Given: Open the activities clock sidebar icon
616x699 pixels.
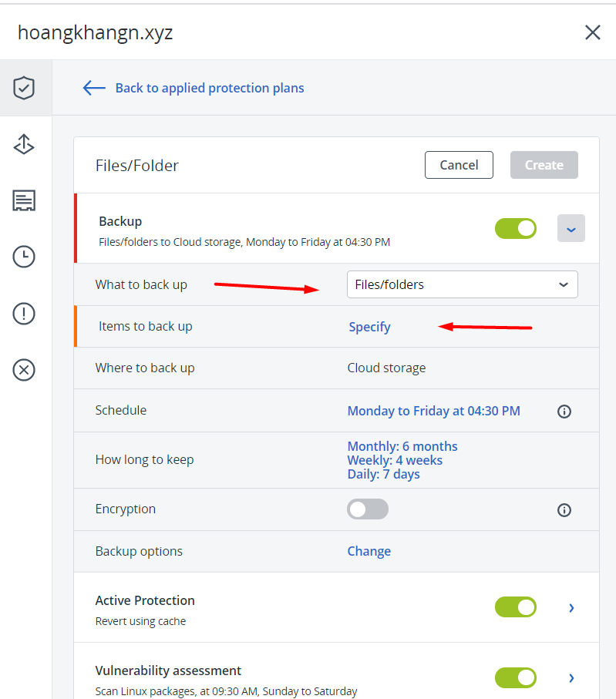Looking at the screenshot, I should 24,257.
